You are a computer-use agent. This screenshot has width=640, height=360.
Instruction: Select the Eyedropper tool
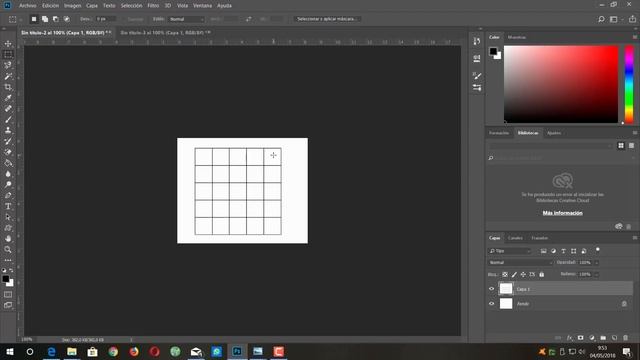[8, 98]
